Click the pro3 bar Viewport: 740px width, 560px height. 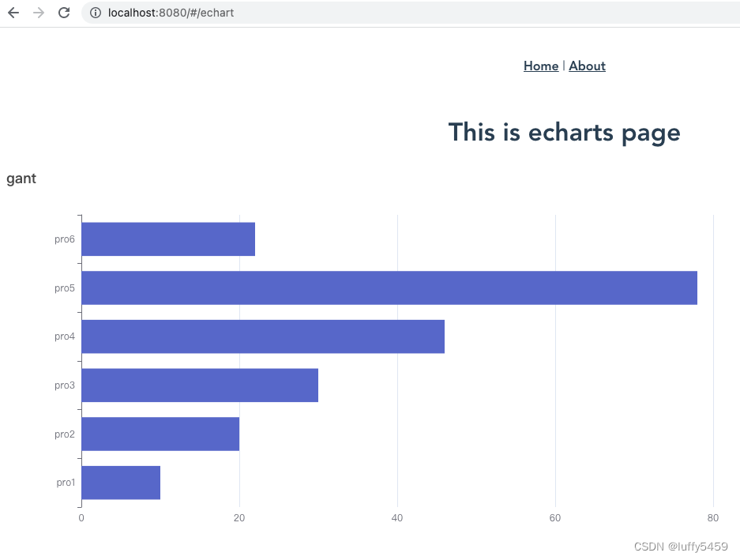[199, 385]
